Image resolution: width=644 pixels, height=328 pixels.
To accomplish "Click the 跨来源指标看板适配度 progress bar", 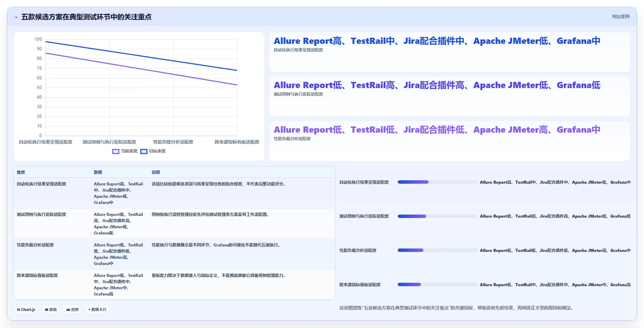I will pyautogui.click(x=437, y=284).
